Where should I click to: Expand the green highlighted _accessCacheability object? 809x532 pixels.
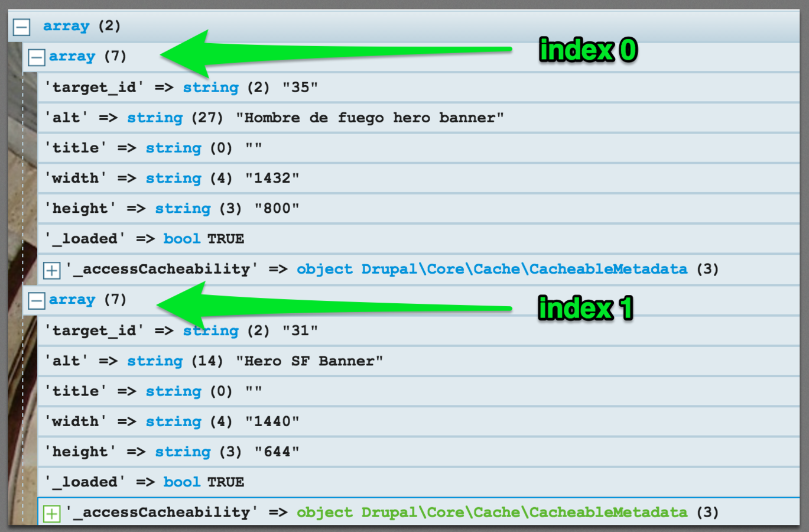point(51,513)
